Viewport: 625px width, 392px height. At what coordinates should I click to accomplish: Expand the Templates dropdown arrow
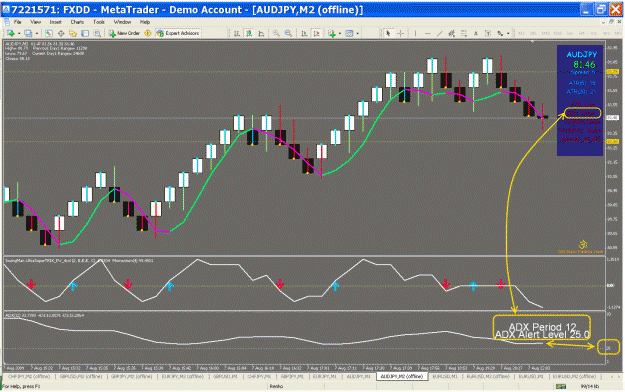[x=357, y=33]
